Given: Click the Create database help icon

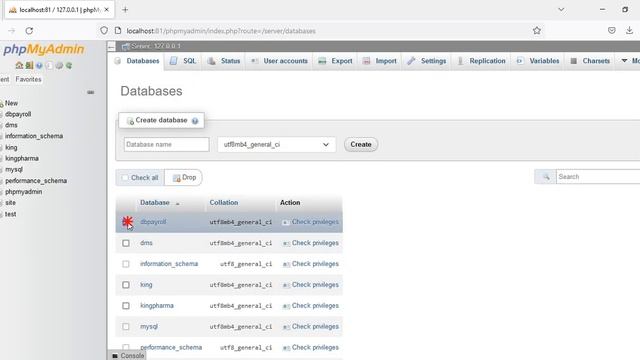Looking at the screenshot, I should pyautogui.click(x=195, y=121).
